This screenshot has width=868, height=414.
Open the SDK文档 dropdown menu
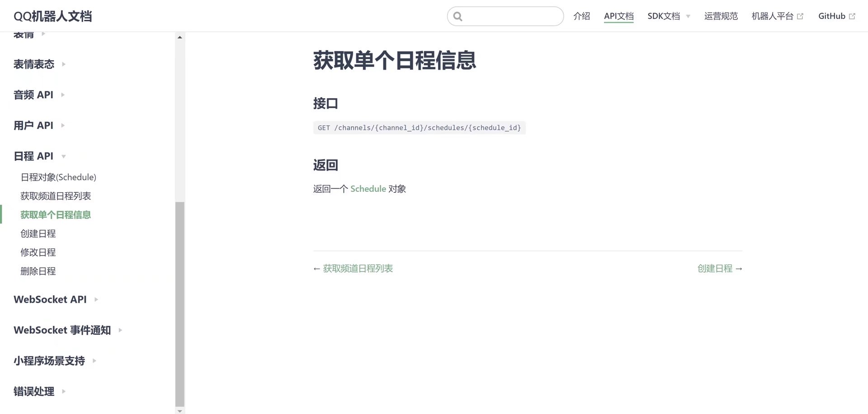pos(668,16)
